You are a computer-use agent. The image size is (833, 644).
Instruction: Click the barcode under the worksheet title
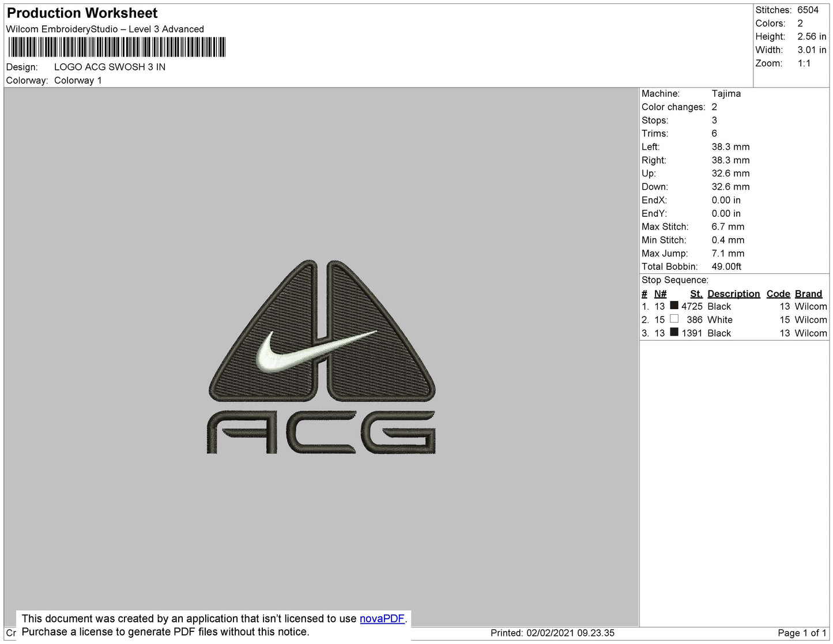pos(116,47)
